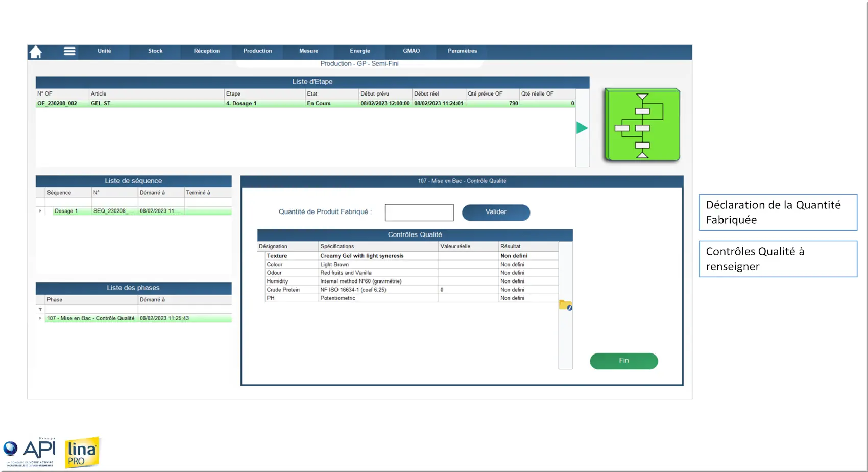Select the Texture quality control row
Viewport: 868px width, 472px height.
(x=412, y=256)
